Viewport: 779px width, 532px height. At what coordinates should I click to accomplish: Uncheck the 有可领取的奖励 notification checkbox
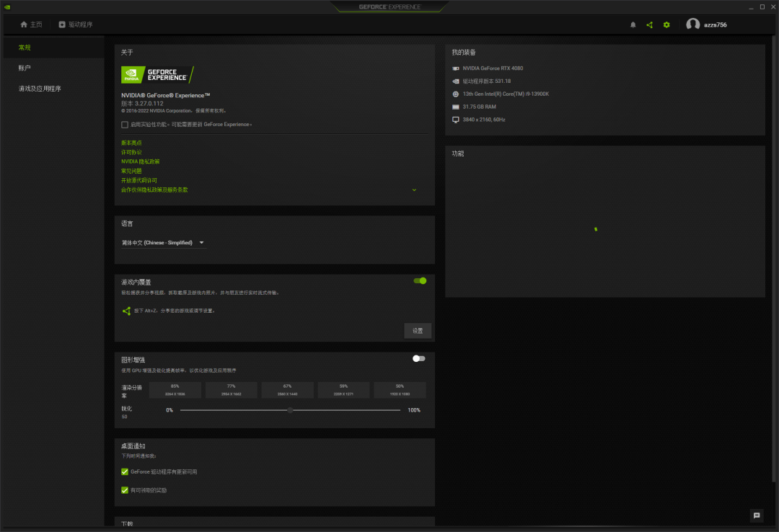(125, 490)
